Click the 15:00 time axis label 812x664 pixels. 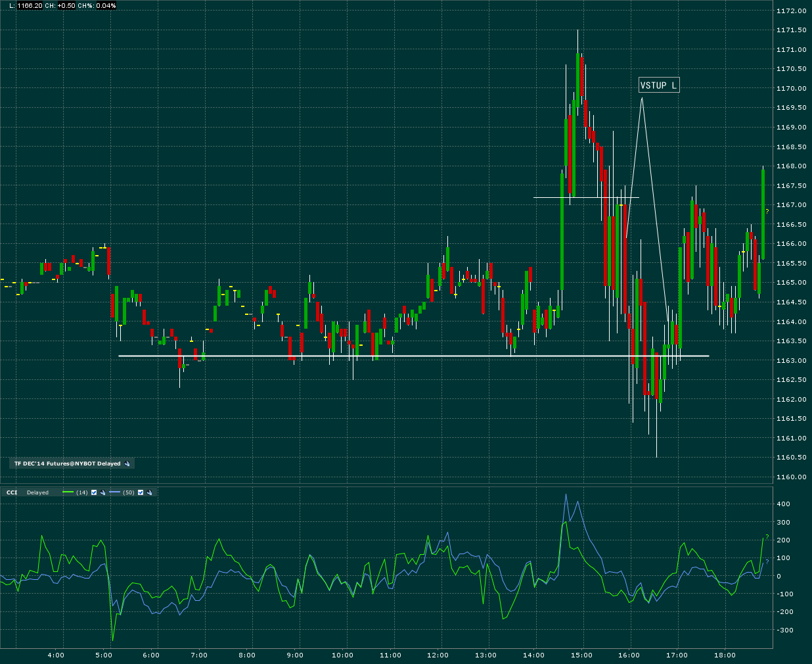[581, 655]
